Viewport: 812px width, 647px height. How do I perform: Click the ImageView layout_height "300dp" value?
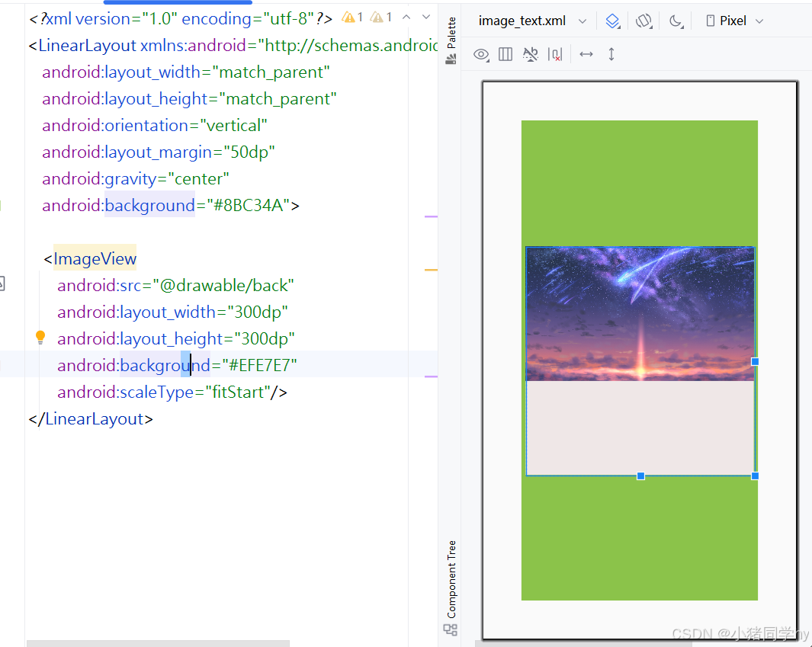[x=264, y=339]
